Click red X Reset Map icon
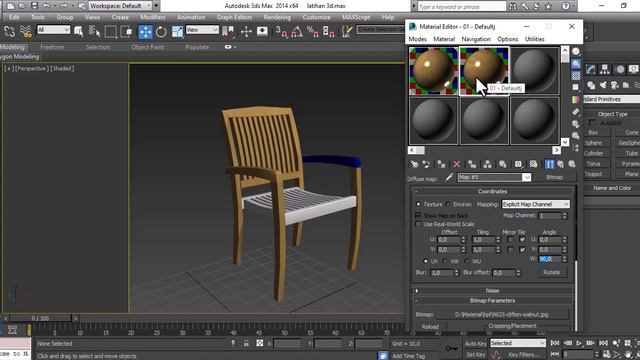 (456, 164)
